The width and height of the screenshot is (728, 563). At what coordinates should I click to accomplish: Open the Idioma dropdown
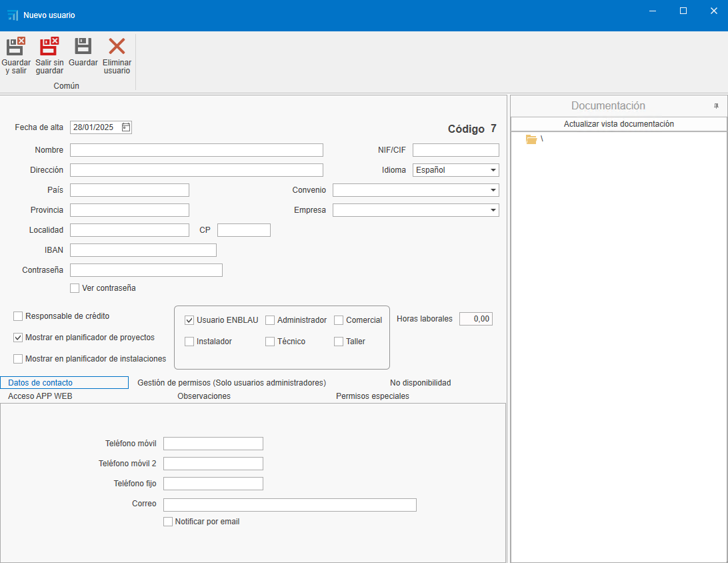(493, 170)
